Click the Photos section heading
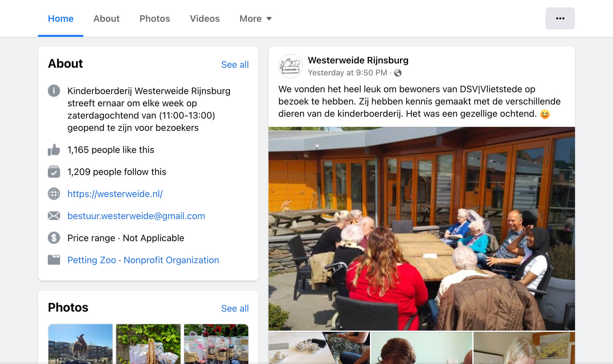The width and height of the screenshot is (613, 364). coord(68,308)
